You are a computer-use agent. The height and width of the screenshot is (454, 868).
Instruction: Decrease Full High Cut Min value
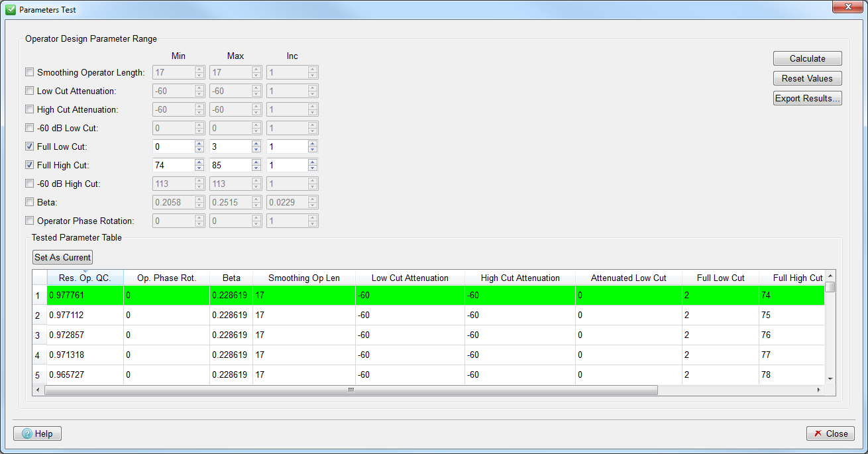coord(199,168)
